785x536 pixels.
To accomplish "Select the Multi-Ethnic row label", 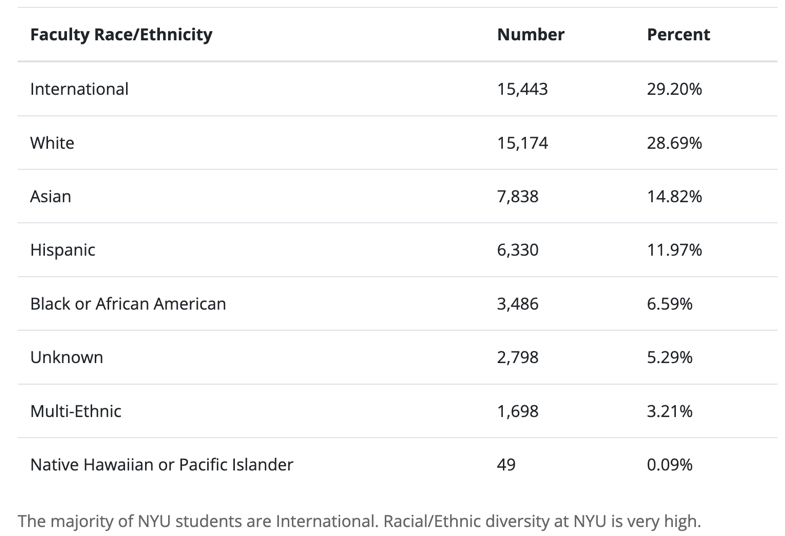I will point(76,411).
